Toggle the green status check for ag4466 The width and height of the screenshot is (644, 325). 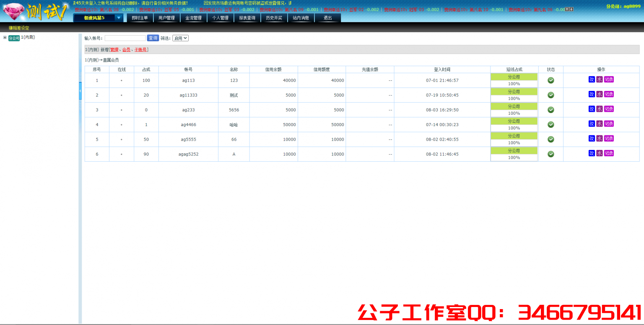551,124
